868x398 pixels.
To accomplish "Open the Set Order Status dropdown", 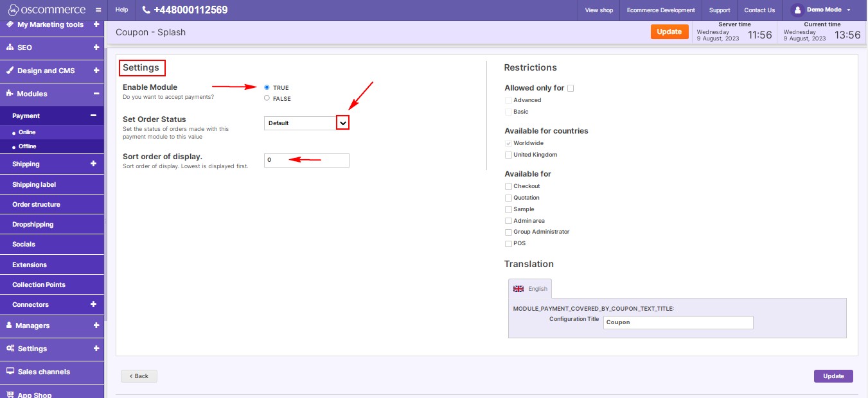I will tap(306, 123).
